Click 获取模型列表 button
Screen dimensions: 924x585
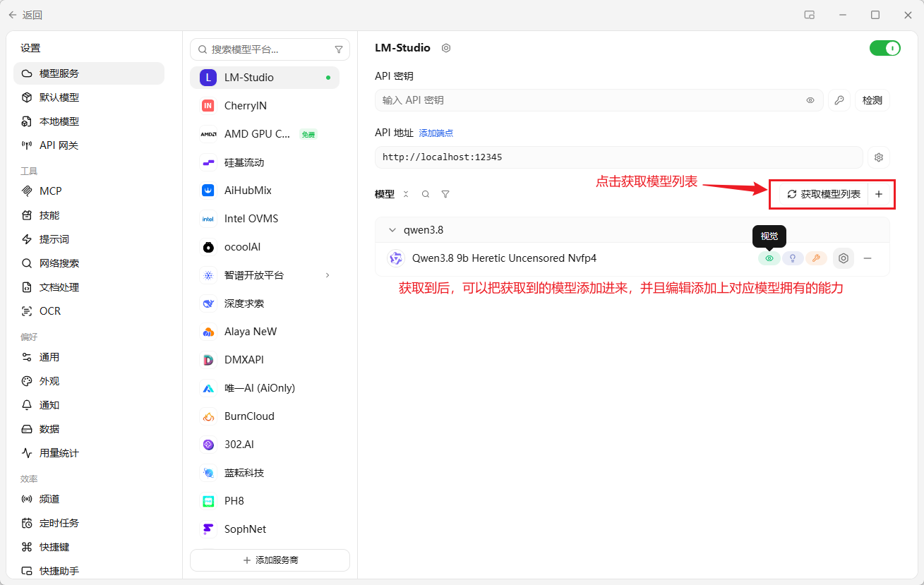pos(824,194)
